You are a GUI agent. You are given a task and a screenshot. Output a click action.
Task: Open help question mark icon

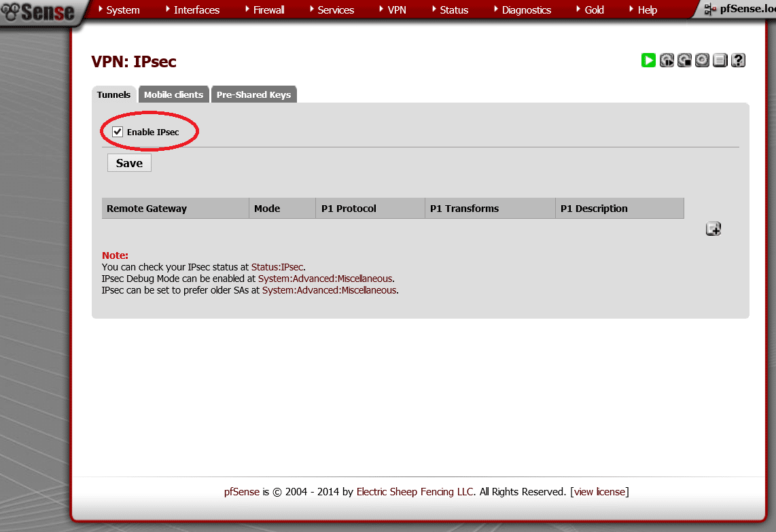tap(738, 60)
